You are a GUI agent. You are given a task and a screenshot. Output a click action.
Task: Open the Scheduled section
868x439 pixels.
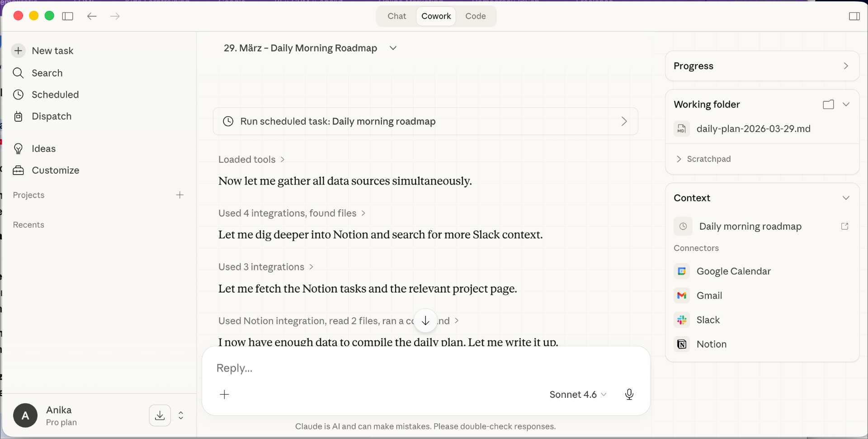pyautogui.click(x=46, y=94)
